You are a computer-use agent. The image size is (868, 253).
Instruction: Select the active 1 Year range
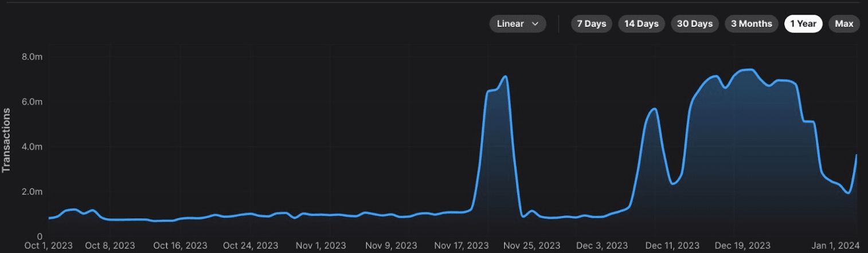803,24
